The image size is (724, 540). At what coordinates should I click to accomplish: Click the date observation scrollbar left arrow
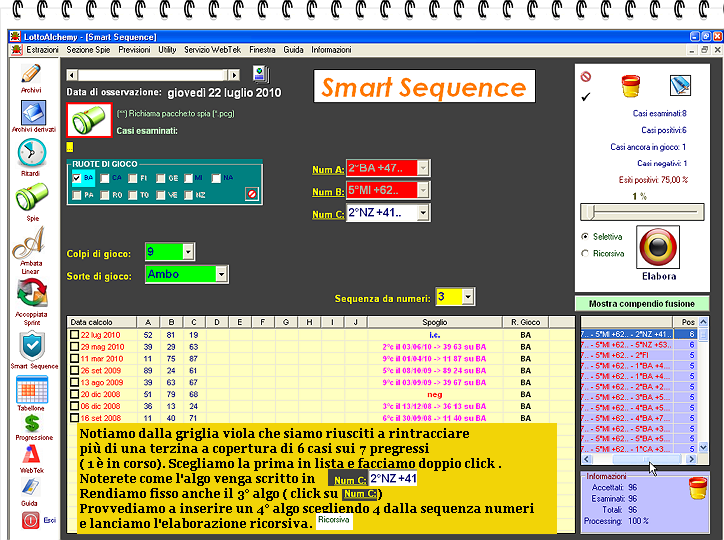pos(72,75)
